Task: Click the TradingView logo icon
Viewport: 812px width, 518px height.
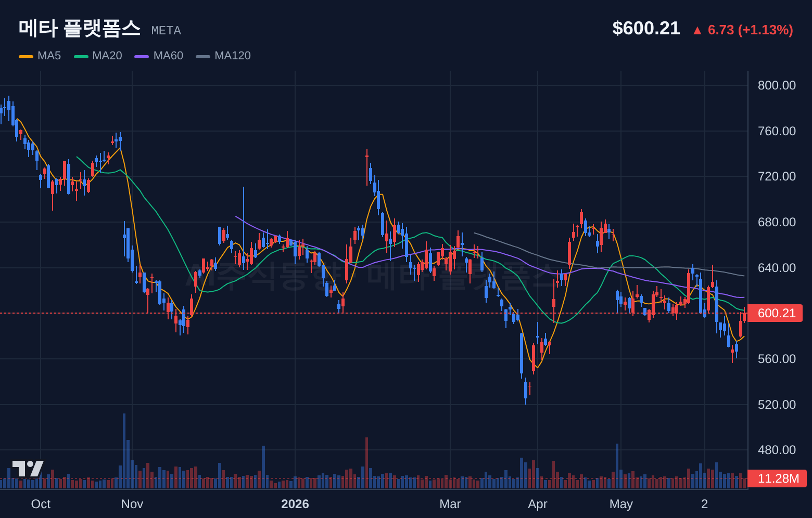Action: pyautogui.click(x=28, y=469)
